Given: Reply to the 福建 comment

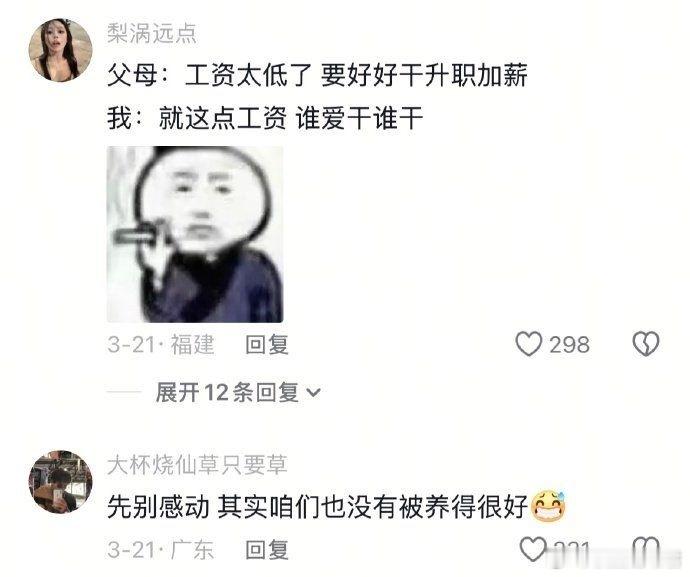Looking at the screenshot, I should click(x=267, y=344).
